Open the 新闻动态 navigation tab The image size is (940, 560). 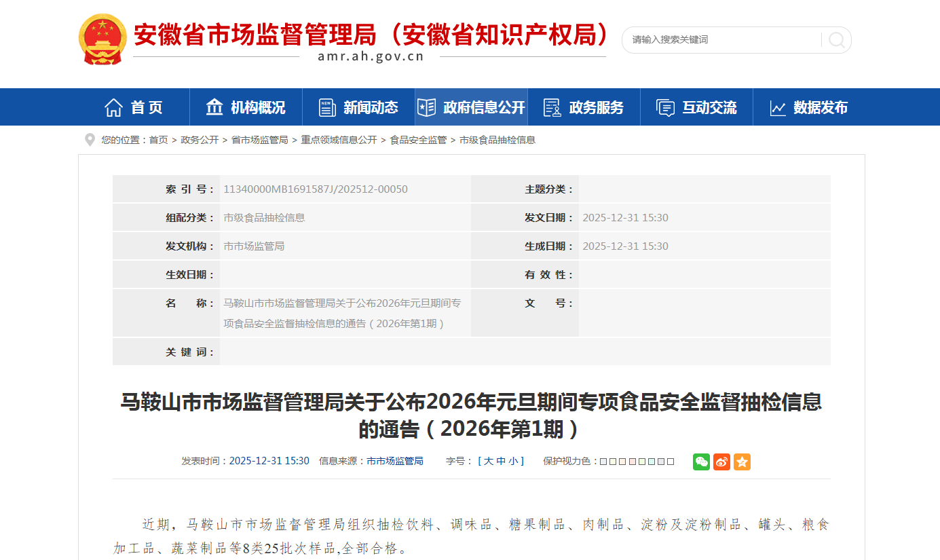[358, 107]
